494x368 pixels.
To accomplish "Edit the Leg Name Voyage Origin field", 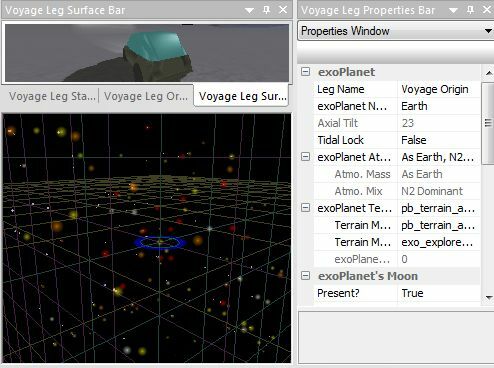I will click(x=439, y=89).
